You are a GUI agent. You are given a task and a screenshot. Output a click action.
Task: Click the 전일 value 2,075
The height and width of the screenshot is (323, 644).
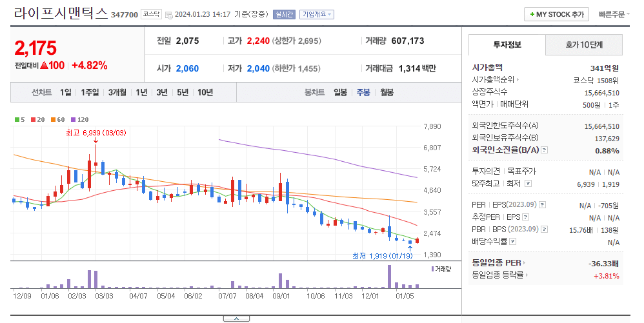click(x=187, y=41)
